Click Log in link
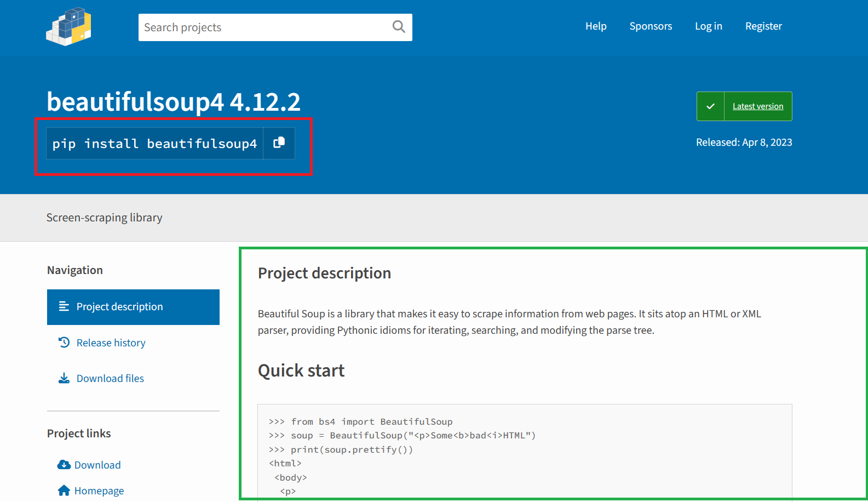Screen dimensions: 868x502 (x=709, y=26)
